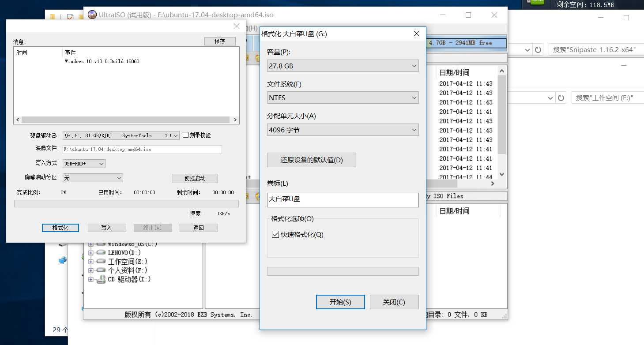Image resolution: width=644 pixels, height=345 pixels.
Task: Open Snipaste window address history dropdown
Action: click(x=527, y=50)
